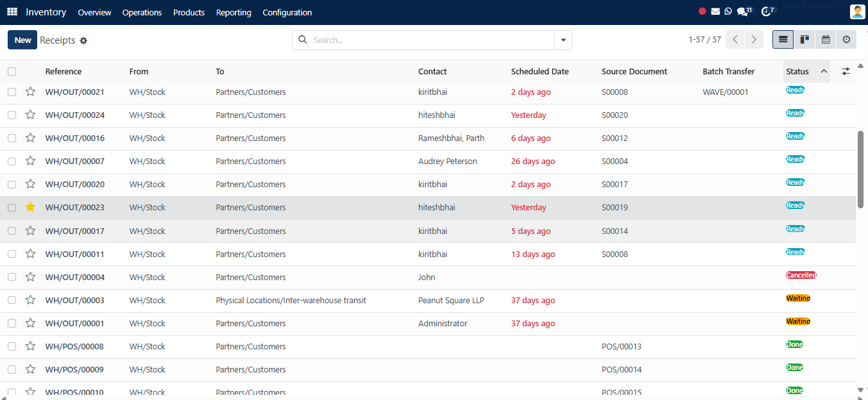Sort by Reference column header

64,72
